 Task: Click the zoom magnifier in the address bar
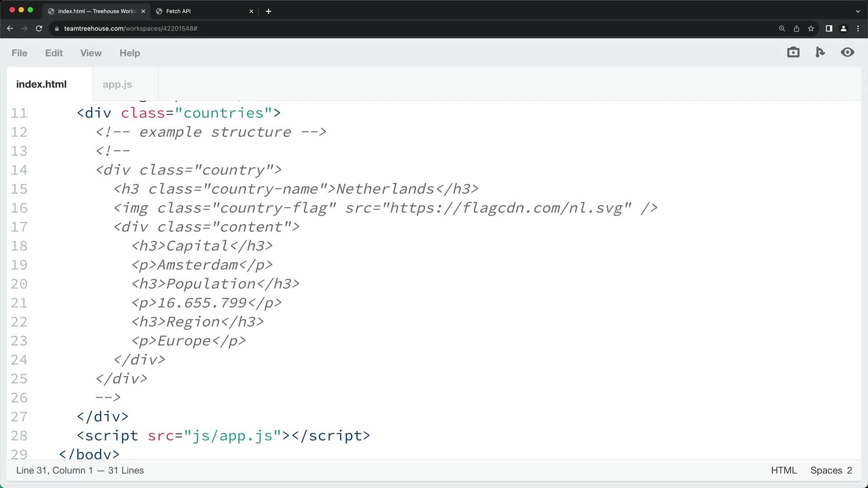click(782, 28)
